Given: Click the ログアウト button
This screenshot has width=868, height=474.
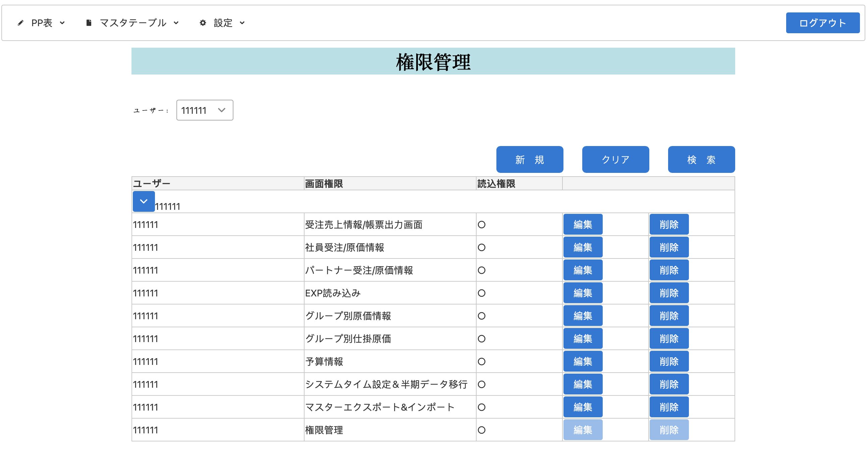Looking at the screenshot, I should (x=822, y=23).
